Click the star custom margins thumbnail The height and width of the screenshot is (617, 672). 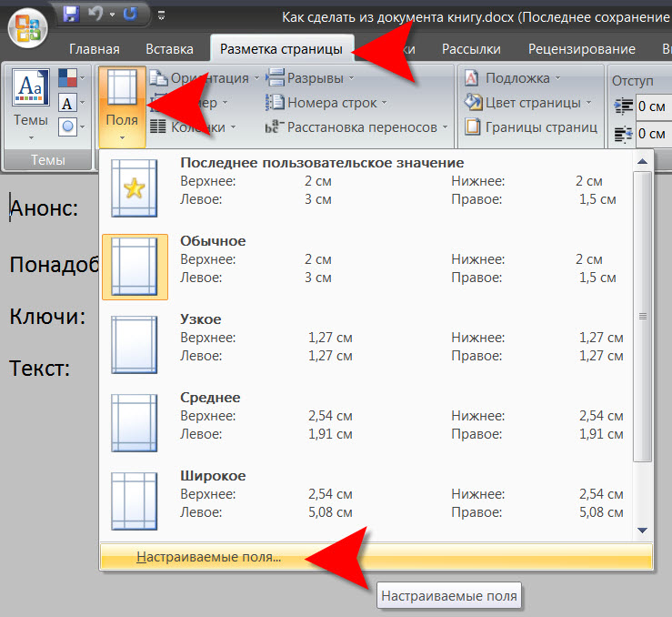135,188
